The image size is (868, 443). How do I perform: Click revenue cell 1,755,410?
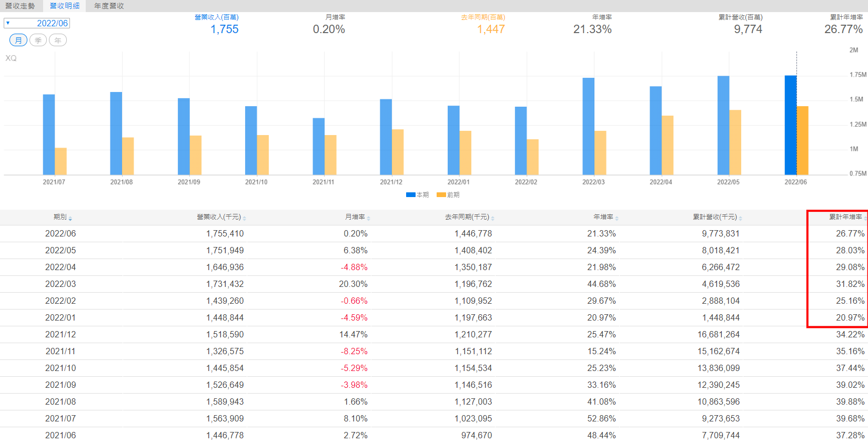pyautogui.click(x=225, y=233)
